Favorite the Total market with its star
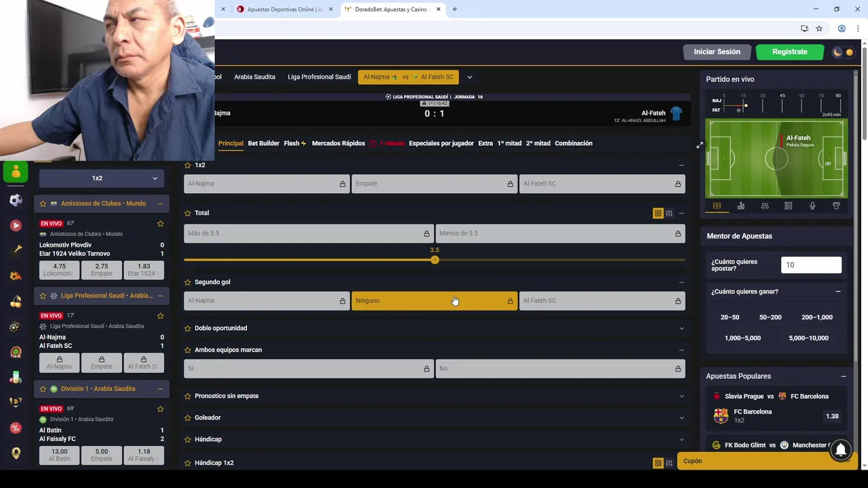Viewport: 868px width, 488px height. (x=188, y=213)
